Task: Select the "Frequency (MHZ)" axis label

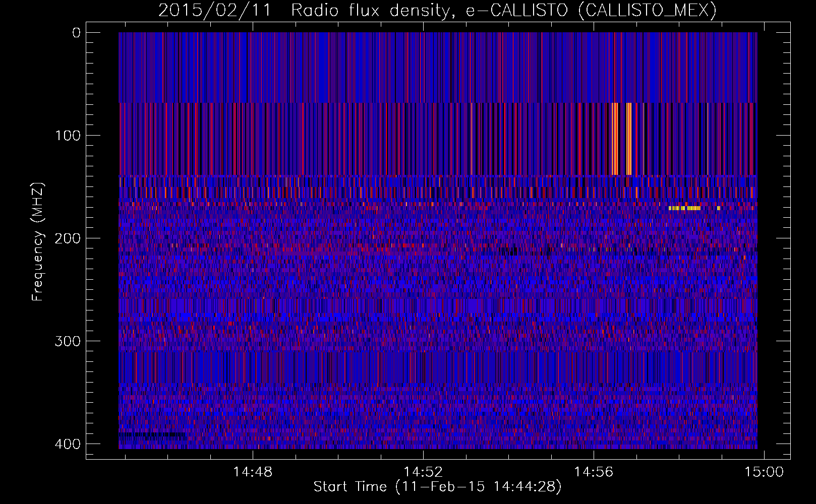Action: [38, 242]
